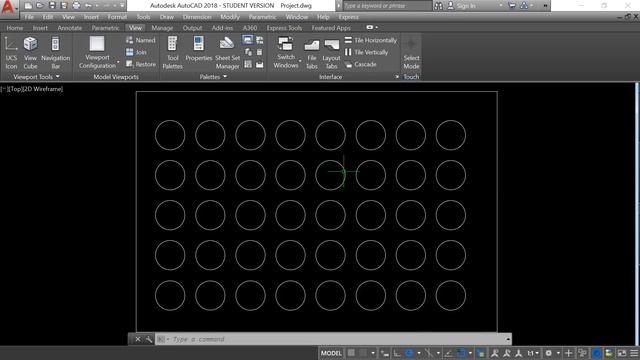Expand the Palettes panel

213,77
